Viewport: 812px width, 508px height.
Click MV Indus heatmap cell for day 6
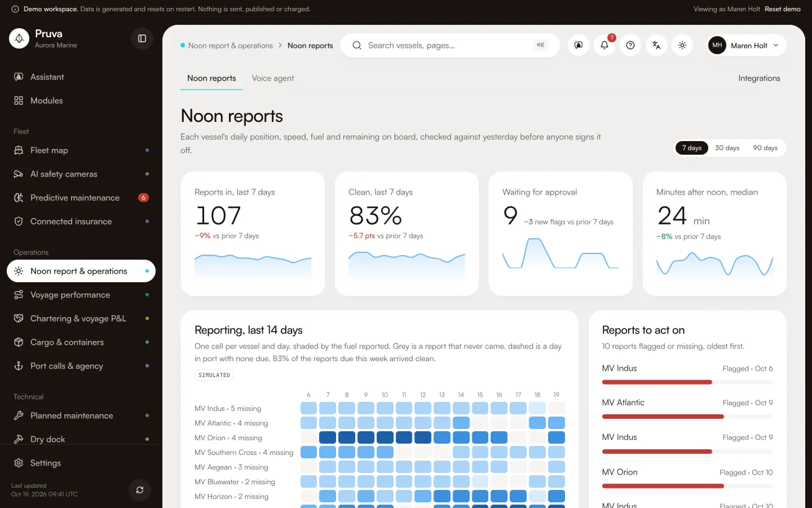tap(308, 408)
